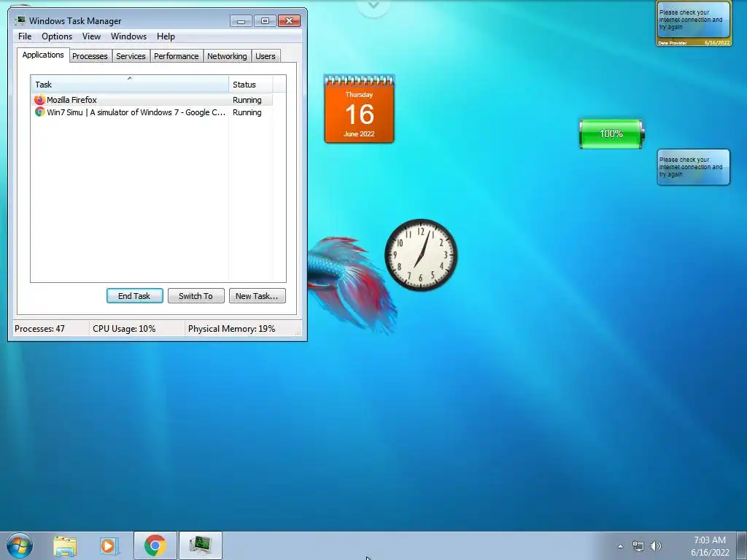Click 'Processes: 47' in the status bar
Screen dimensions: 747x560
coord(39,329)
